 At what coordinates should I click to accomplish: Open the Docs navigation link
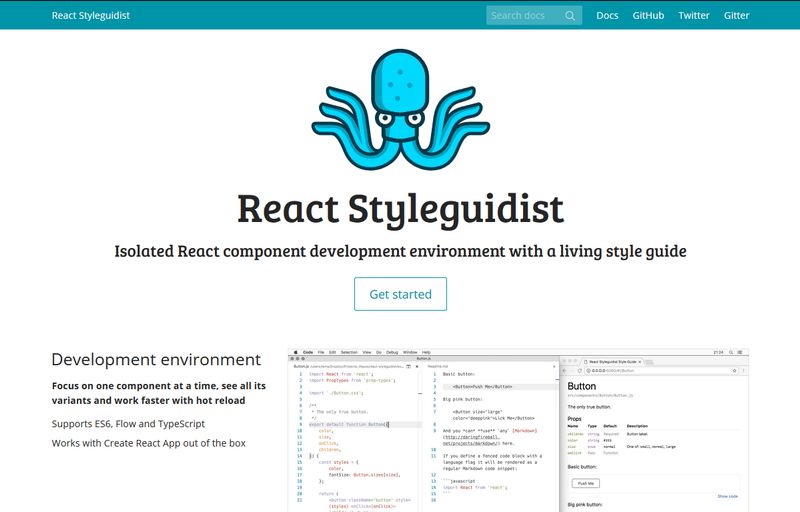607,15
